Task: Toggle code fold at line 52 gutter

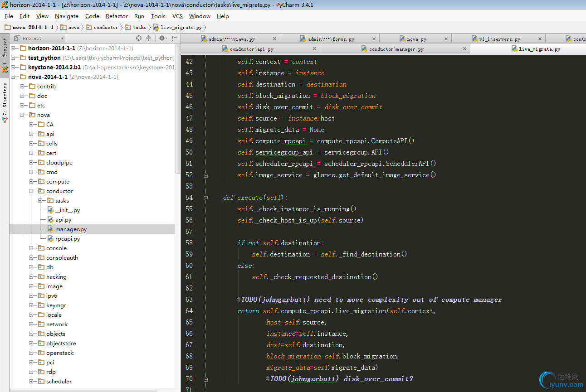Action: tap(205, 175)
